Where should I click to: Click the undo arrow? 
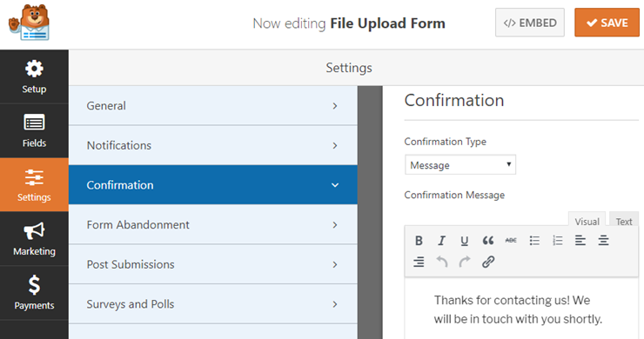pyautogui.click(x=441, y=262)
